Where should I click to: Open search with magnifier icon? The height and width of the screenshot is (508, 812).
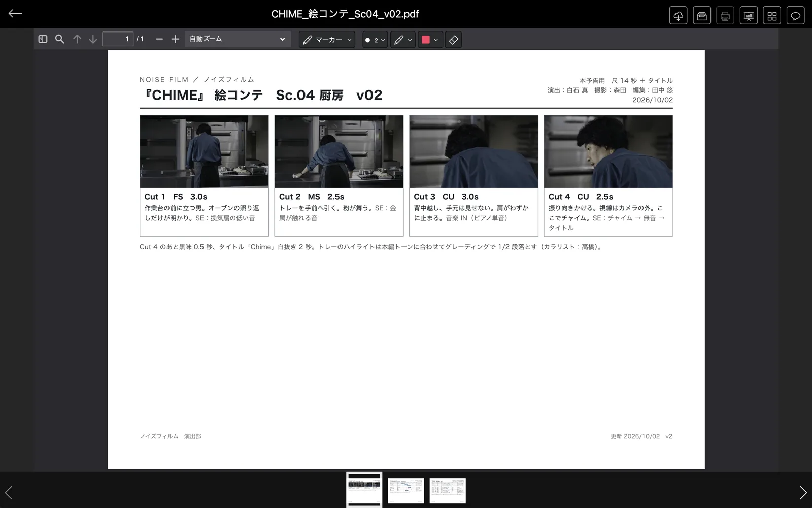60,39
